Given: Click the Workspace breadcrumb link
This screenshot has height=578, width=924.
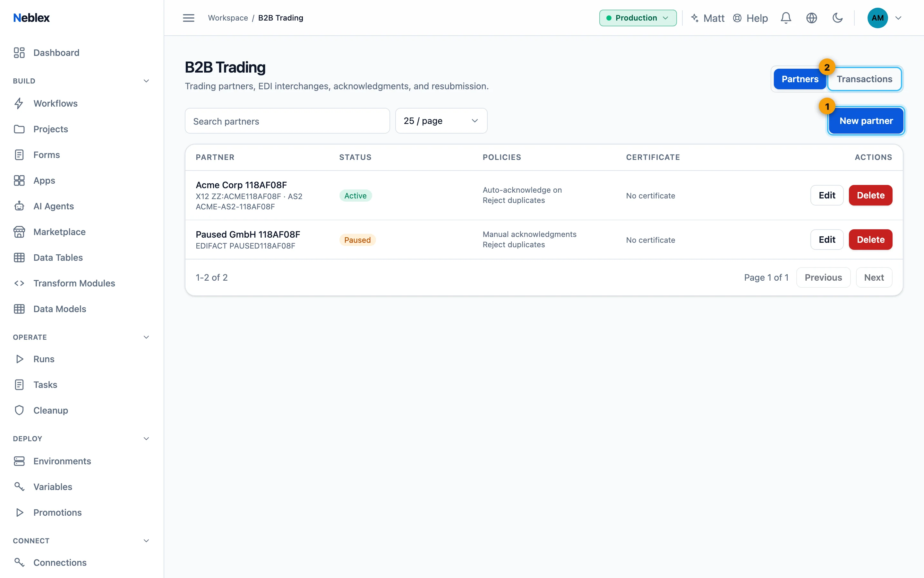Looking at the screenshot, I should pos(228,18).
